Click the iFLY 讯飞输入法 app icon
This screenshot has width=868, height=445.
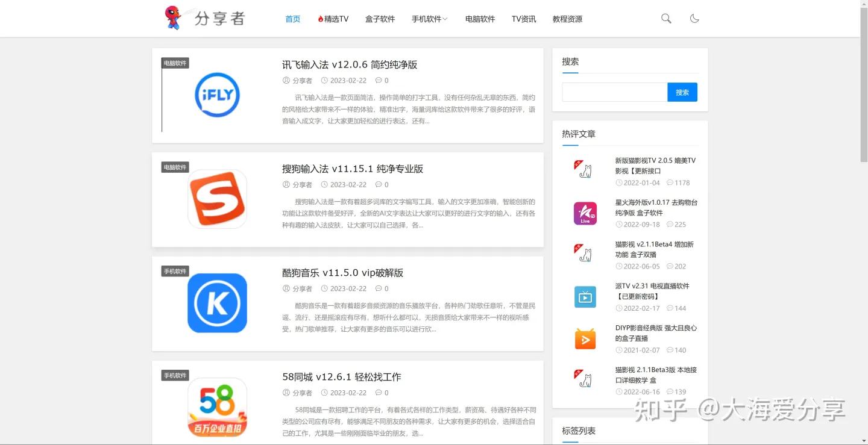217,95
